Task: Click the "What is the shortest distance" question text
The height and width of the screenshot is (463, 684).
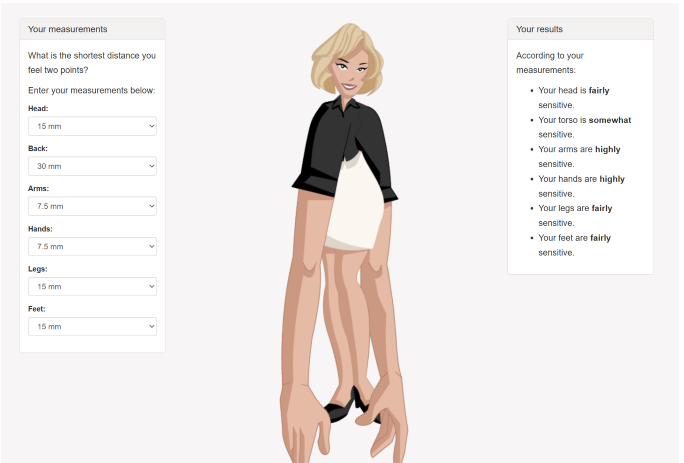Action: click(92, 62)
